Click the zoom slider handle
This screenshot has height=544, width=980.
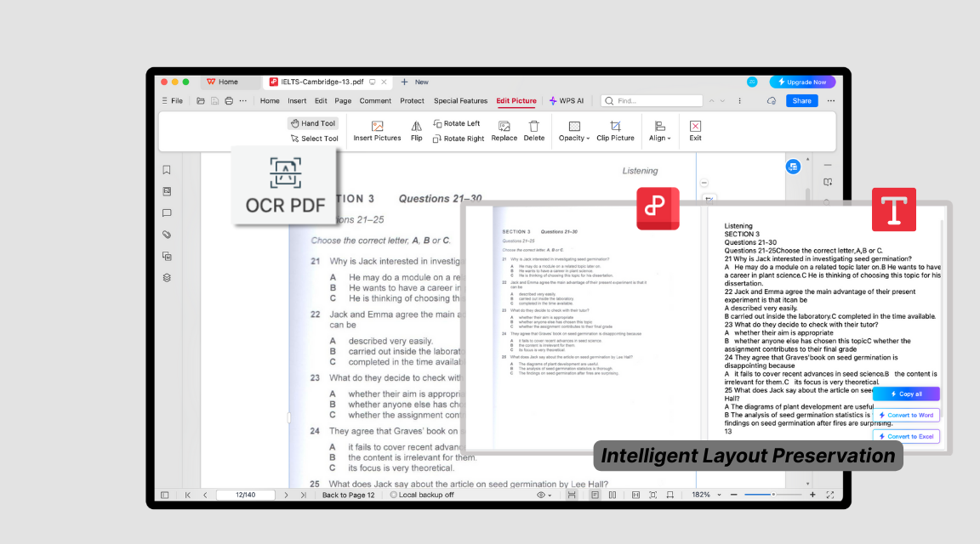[773, 495]
